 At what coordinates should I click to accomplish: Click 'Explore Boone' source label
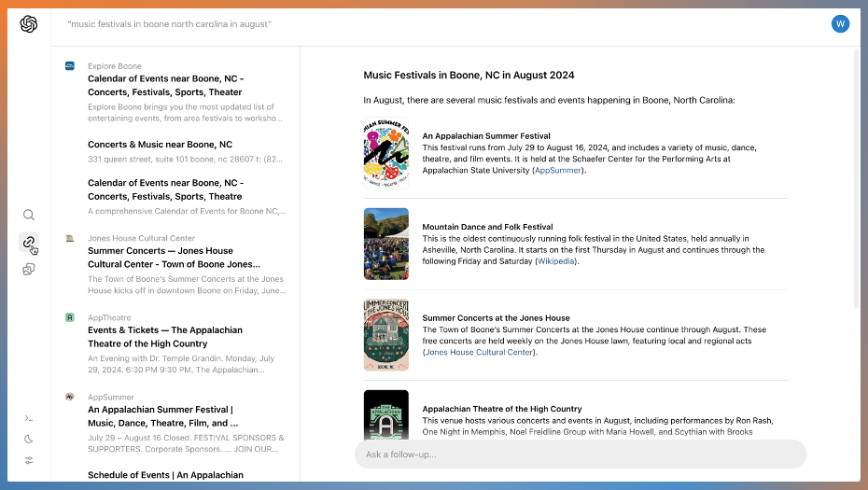(115, 66)
